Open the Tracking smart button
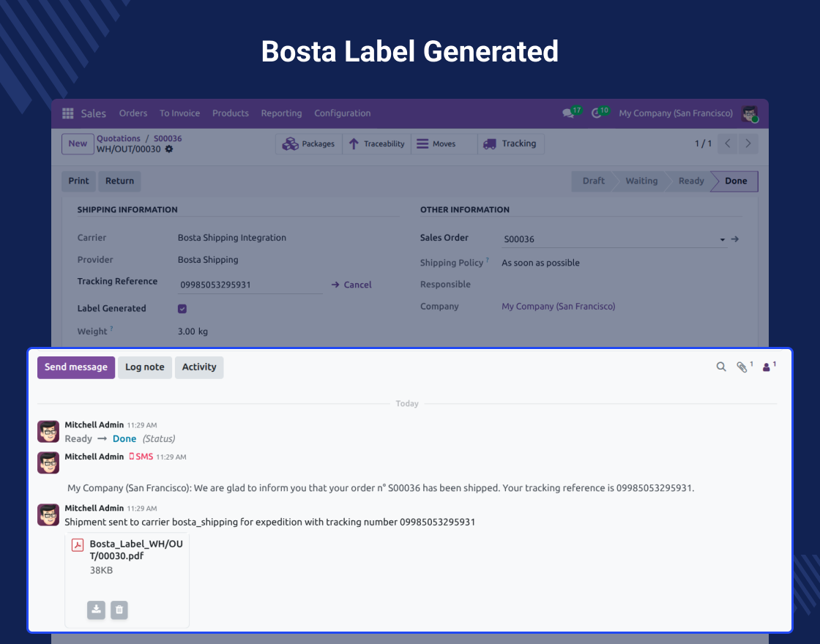 (511, 143)
